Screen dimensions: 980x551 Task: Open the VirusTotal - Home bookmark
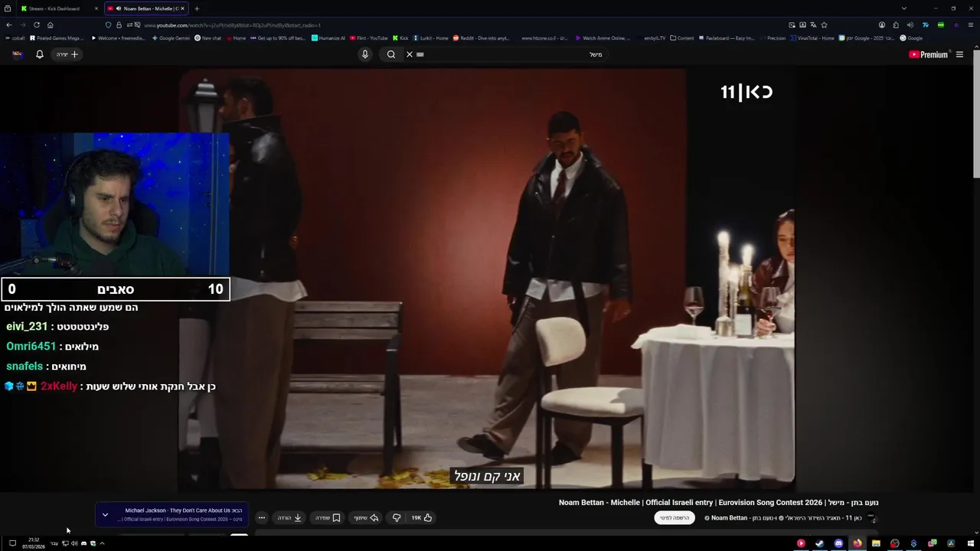pos(812,37)
